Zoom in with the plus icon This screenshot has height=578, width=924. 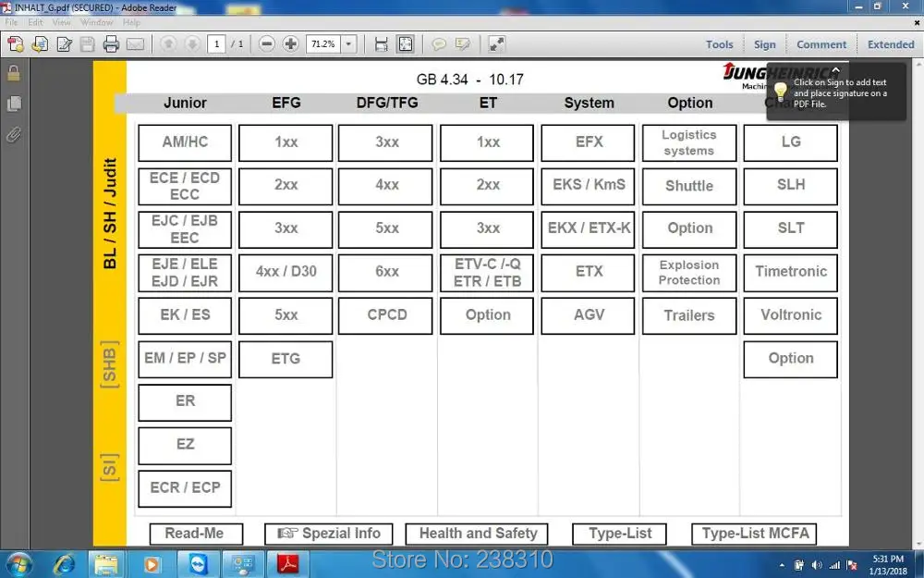(x=290, y=44)
